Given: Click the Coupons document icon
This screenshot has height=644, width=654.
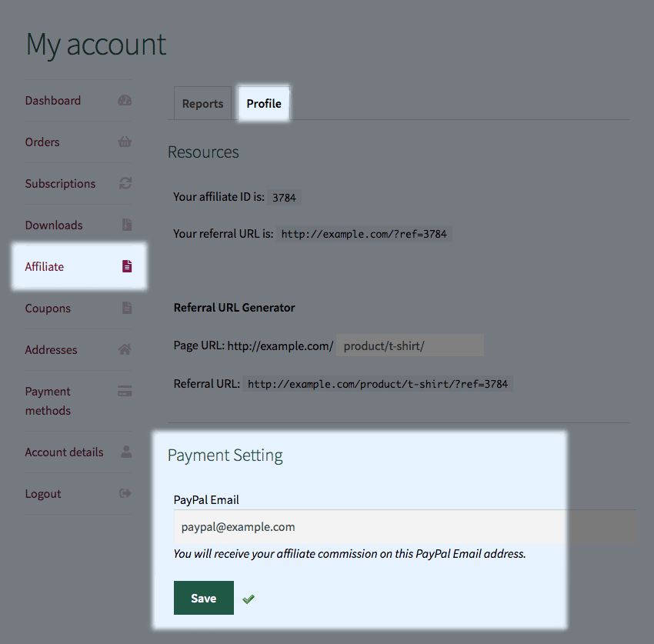Looking at the screenshot, I should click(127, 308).
